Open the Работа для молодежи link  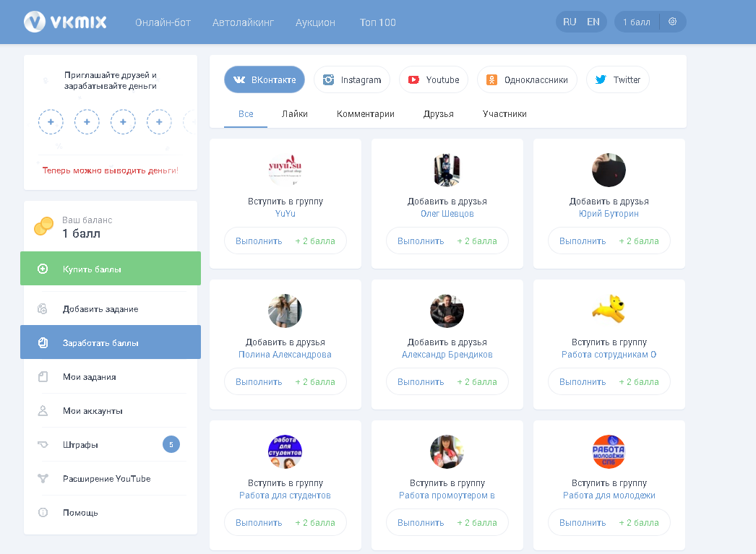[x=609, y=495]
